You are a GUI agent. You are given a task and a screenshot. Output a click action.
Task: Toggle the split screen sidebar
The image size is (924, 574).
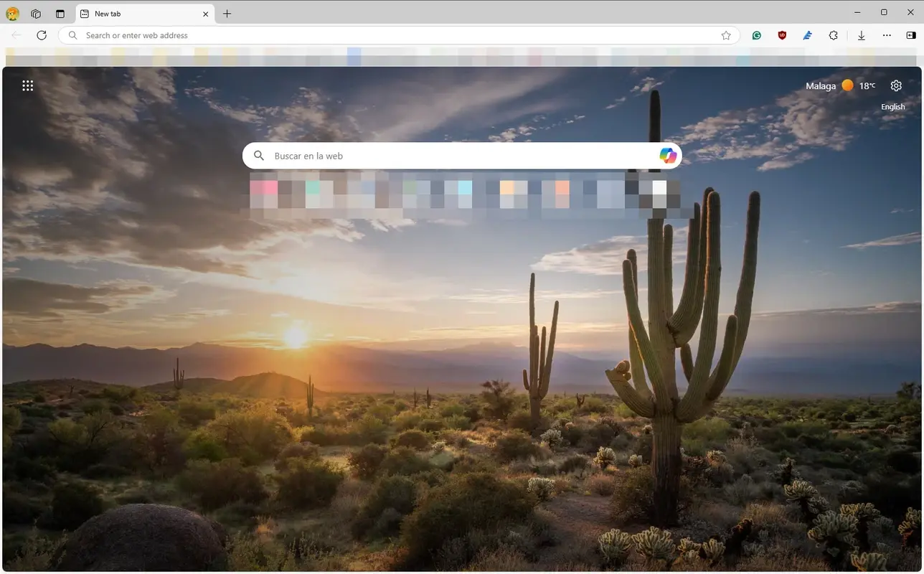tap(910, 35)
